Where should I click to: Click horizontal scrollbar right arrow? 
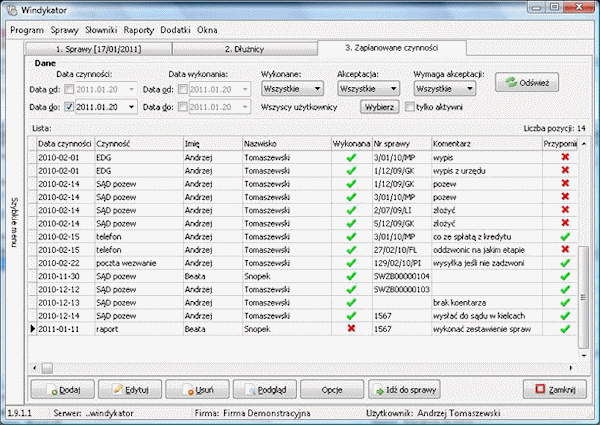point(571,368)
